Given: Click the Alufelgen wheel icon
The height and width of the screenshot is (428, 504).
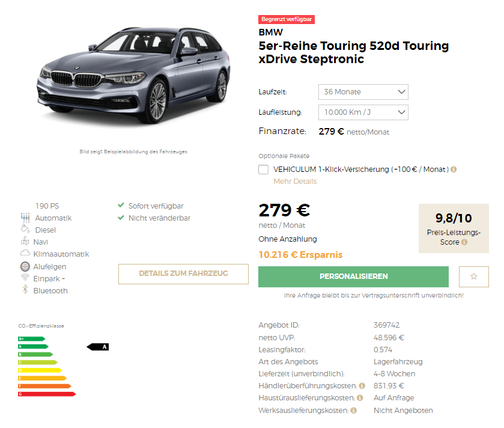Looking at the screenshot, I should click(x=25, y=266).
